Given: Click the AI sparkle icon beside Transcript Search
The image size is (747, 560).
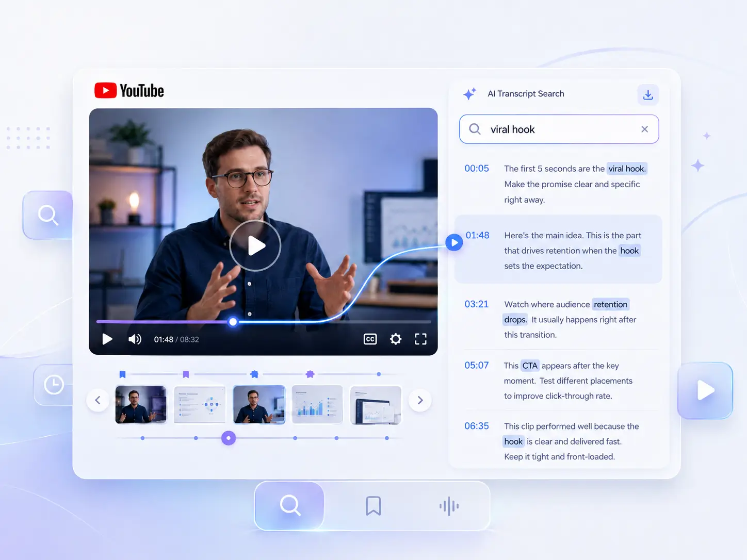Looking at the screenshot, I should (x=469, y=93).
